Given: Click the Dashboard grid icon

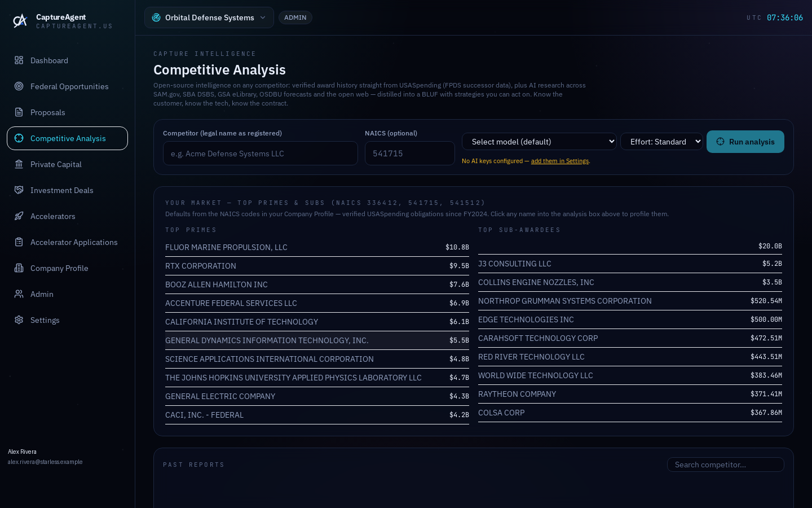Looking at the screenshot, I should [19, 60].
